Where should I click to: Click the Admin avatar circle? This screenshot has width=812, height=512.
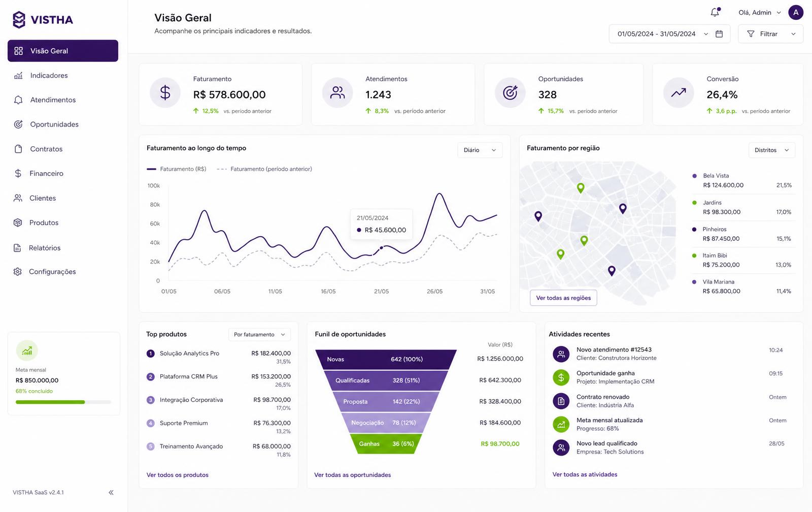click(795, 13)
